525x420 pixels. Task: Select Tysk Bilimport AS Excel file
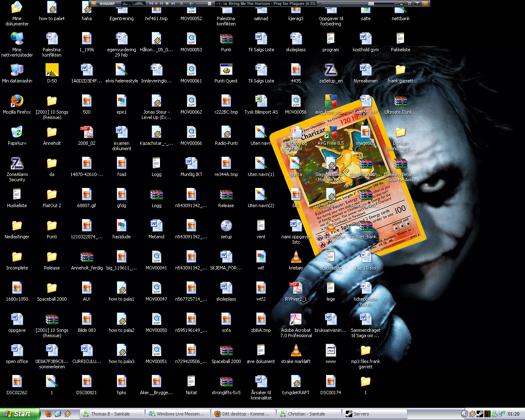pyautogui.click(x=261, y=105)
